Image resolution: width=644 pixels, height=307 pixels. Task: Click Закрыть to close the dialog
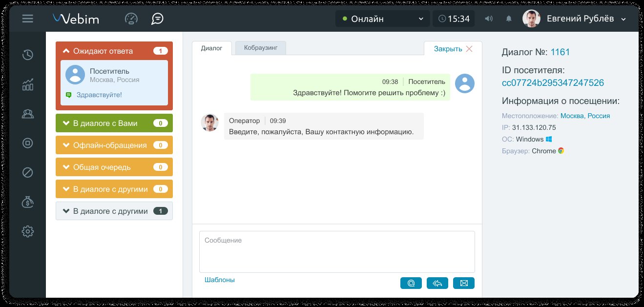pos(453,49)
